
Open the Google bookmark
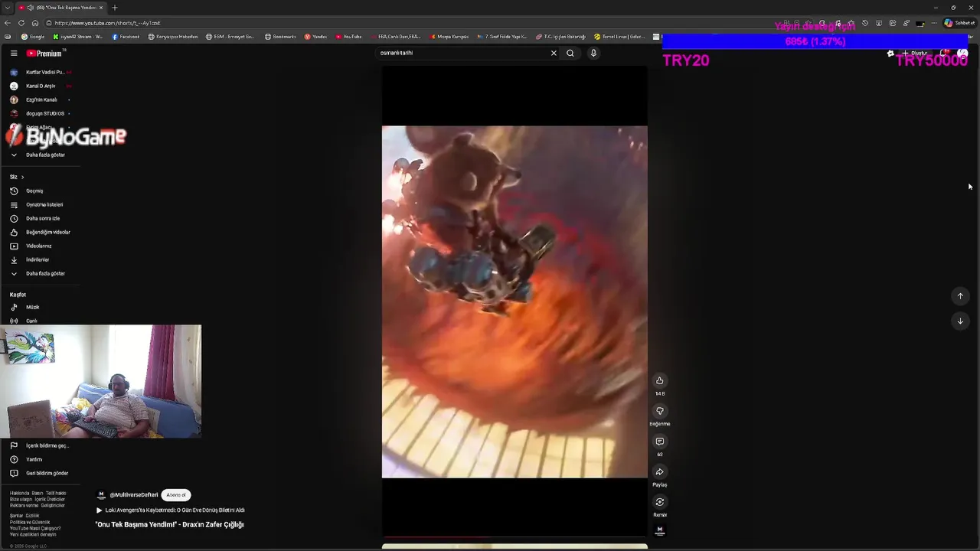pyautogui.click(x=33, y=36)
